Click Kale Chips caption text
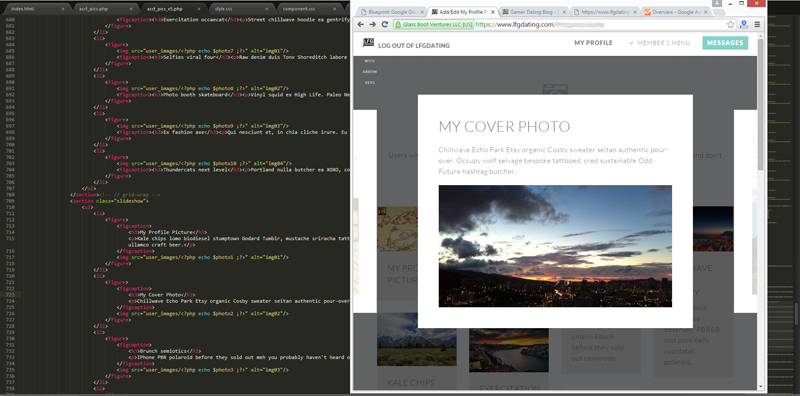The image size is (800, 396). [411, 383]
